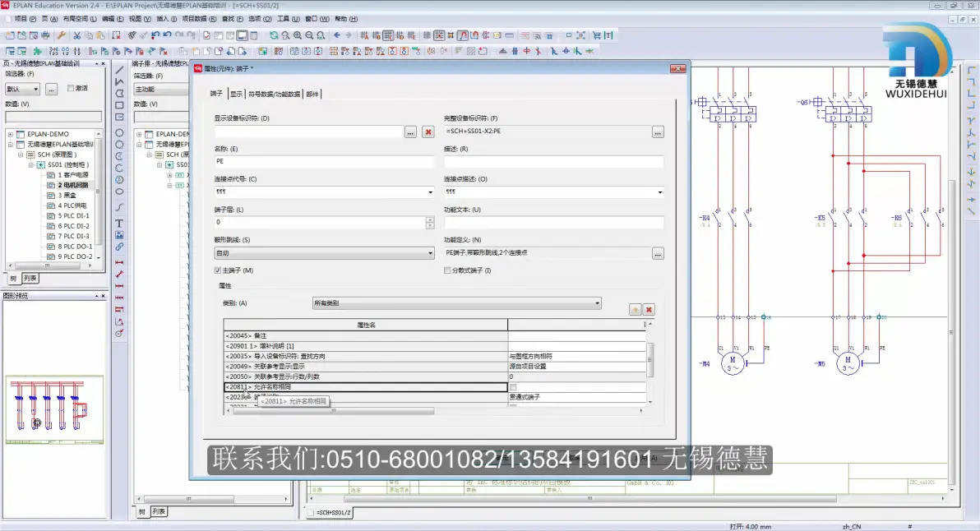The height and width of the screenshot is (531, 980).
Task: Select the line drawing tool
Action: tap(119, 70)
